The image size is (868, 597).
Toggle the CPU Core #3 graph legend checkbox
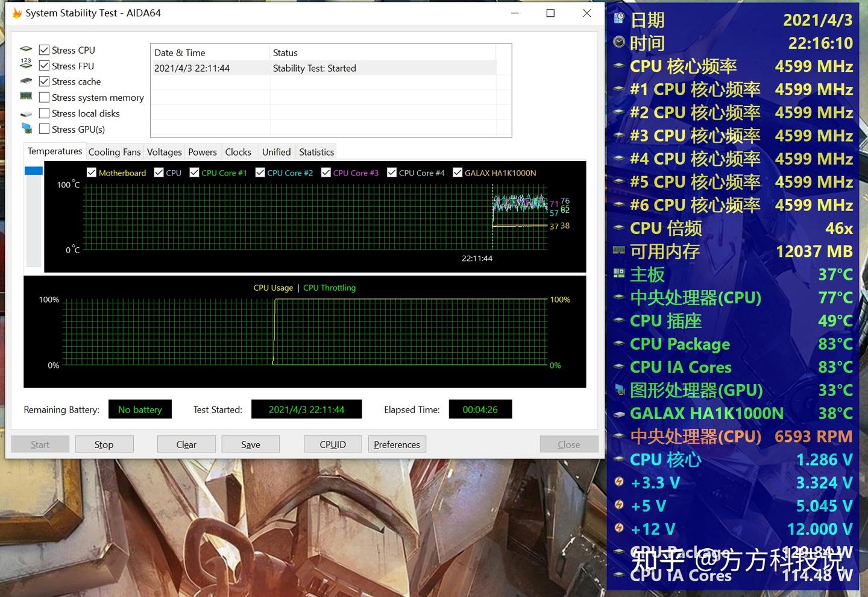(x=325, y=172)
